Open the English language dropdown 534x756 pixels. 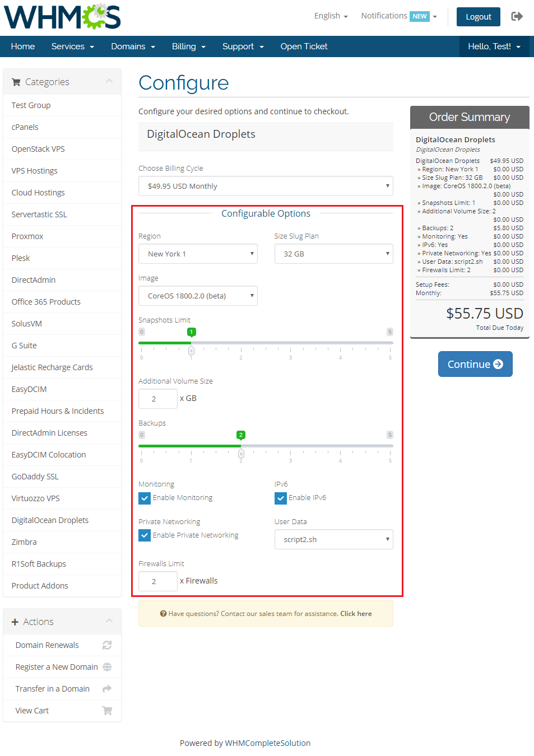tap(331, 16)
